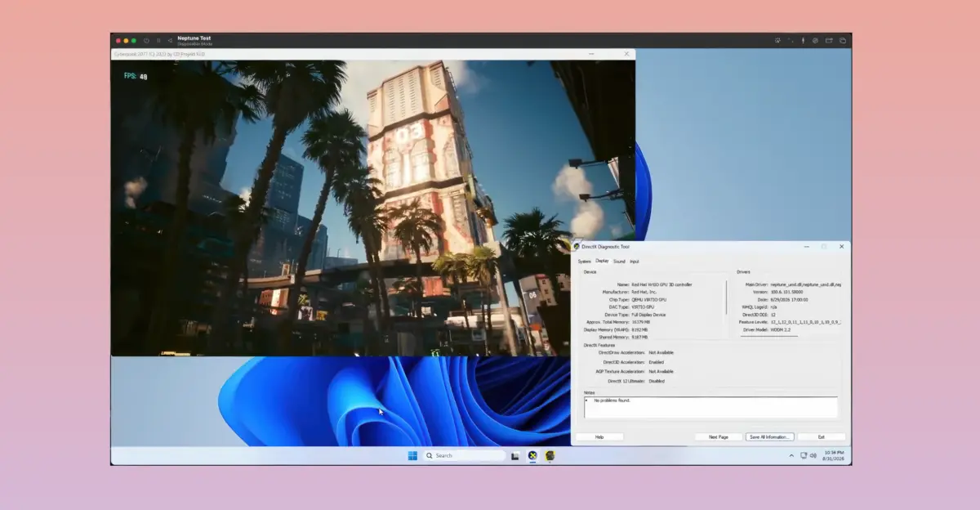
Task: Click the Direct3D Acceleration Enabled value
Action: 656,361
